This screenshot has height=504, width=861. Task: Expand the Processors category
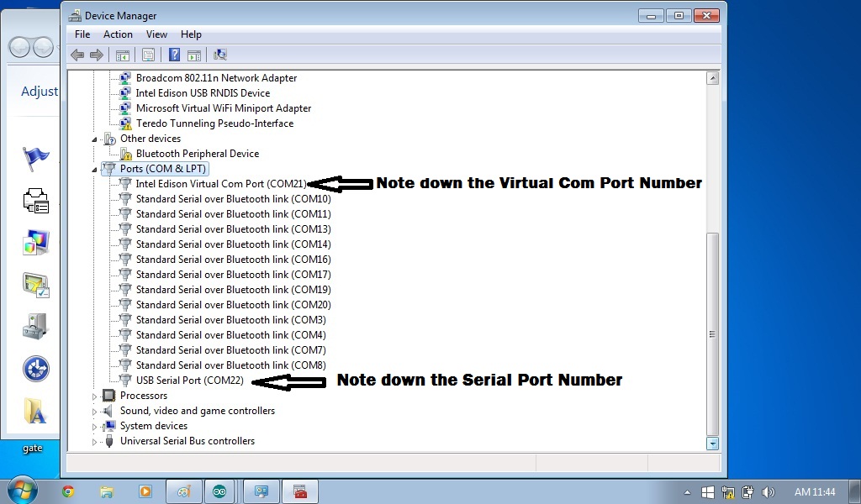tap(94, 396)
